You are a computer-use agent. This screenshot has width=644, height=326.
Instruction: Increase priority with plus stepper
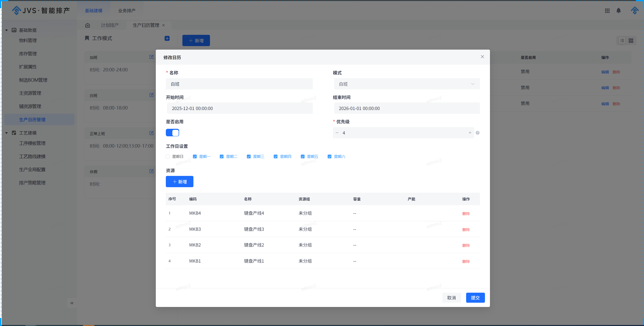(x=470, y=133)
